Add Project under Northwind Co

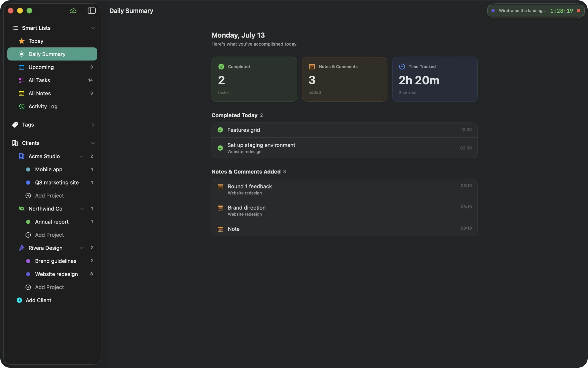click(x=45, y=235)
